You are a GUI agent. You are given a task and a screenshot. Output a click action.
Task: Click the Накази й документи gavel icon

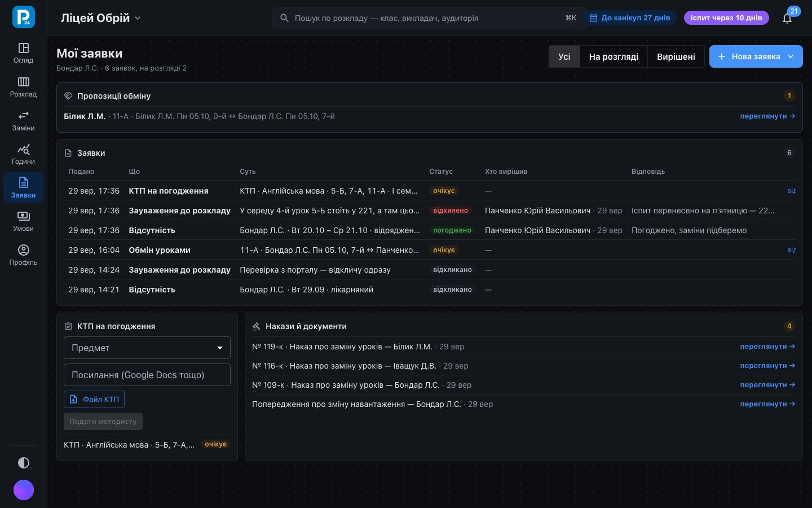(x=257, y=326)
